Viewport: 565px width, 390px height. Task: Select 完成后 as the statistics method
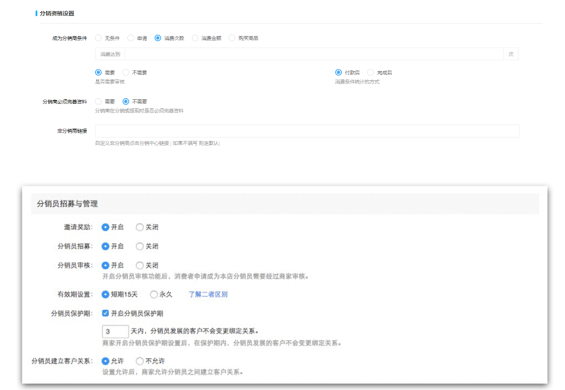click(370, 72)
